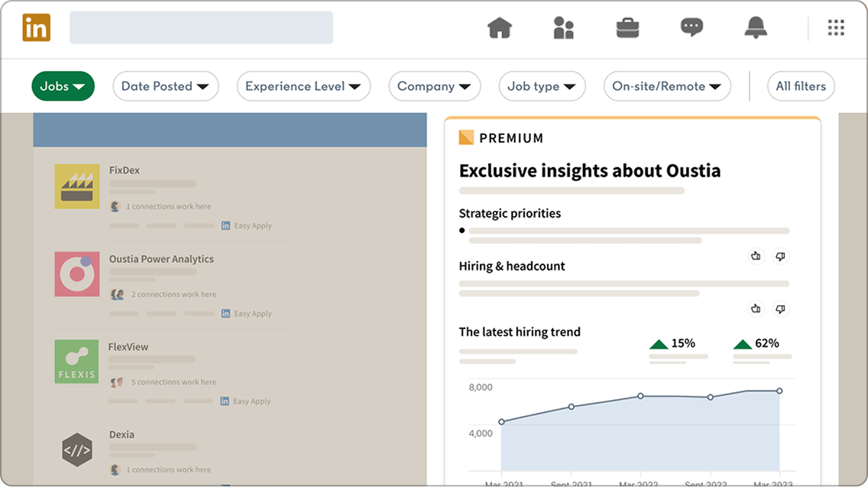This screenshot has height=487, width=868.
Task: Click FixDex connection avatar
Action: click(x=115, y=206)
